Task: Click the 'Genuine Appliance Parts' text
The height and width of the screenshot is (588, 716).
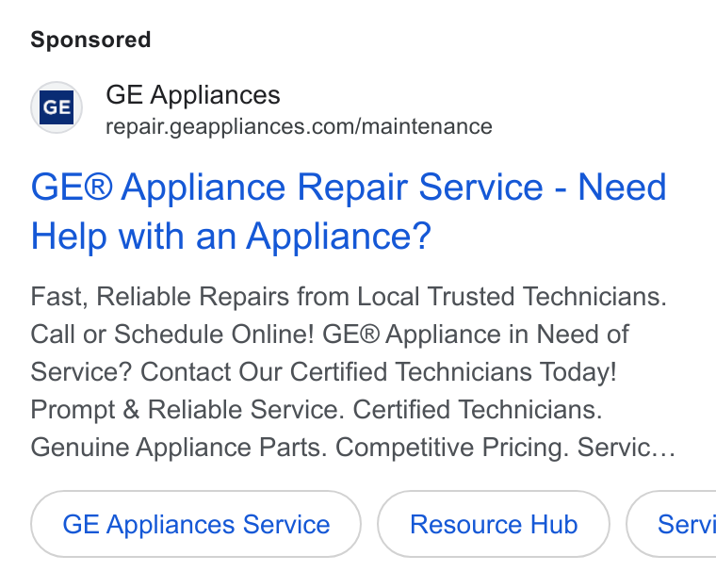Action: click(x=179, y=447)
